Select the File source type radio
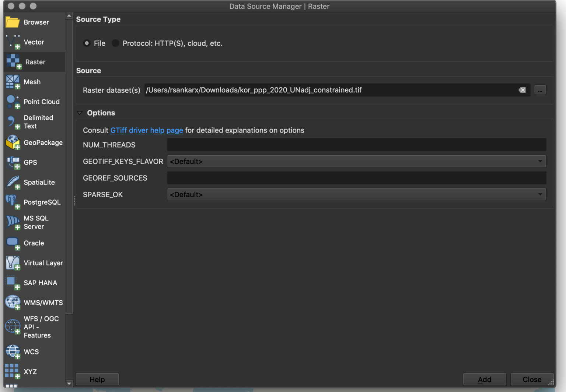 coord(87,43)
